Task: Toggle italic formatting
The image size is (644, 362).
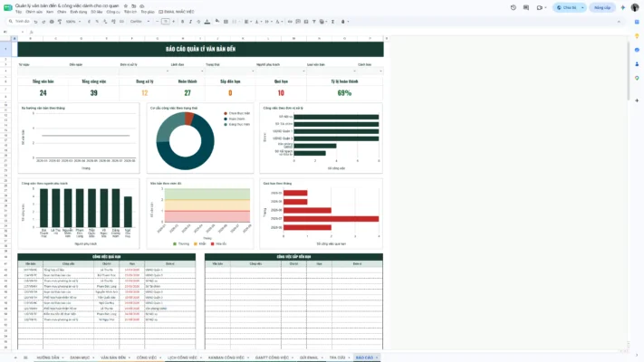Action: tap(190, 22)
